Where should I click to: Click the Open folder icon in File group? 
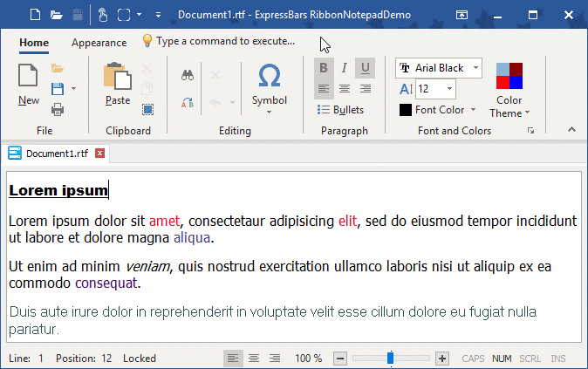pyautogui.click(x=58, y=68)
